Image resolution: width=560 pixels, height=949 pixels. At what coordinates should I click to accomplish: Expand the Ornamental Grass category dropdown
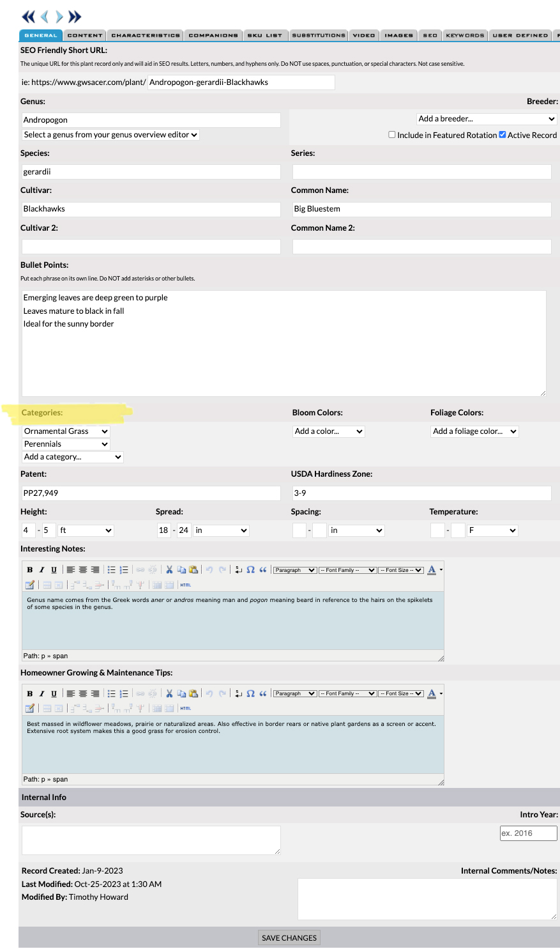coord(66,431)
